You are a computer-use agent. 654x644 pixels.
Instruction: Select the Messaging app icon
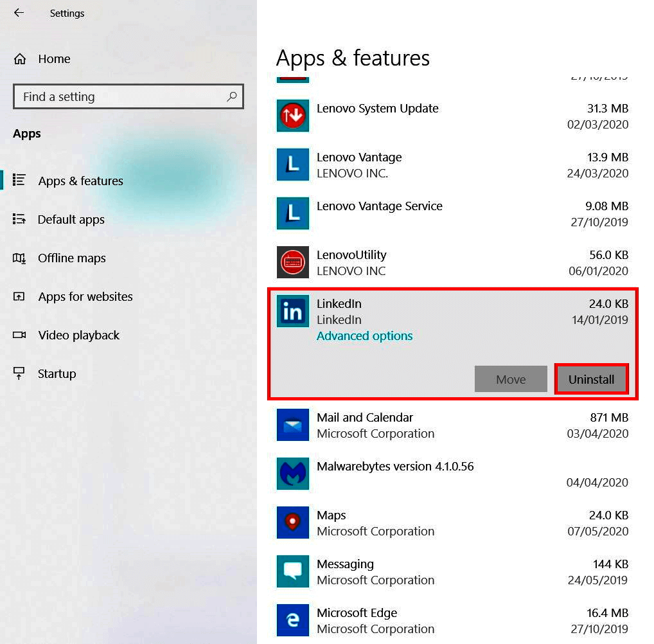click(292, 571)
